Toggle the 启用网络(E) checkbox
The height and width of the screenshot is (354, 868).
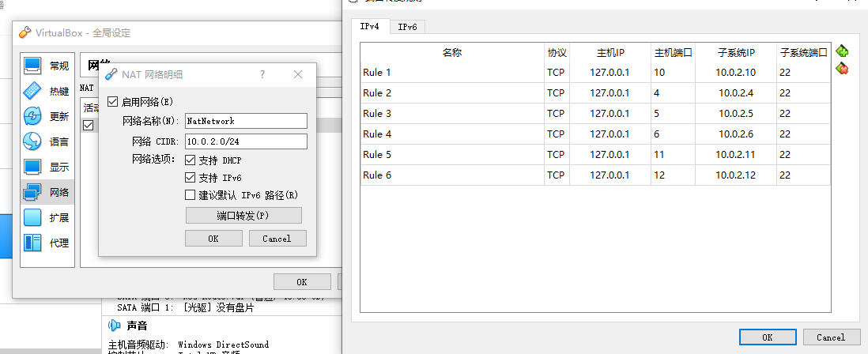(x=113, y=102)
